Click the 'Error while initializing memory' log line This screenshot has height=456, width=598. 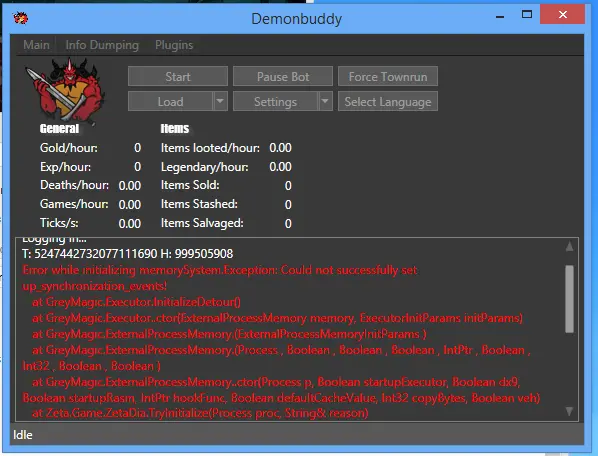(x=220, y=278)
